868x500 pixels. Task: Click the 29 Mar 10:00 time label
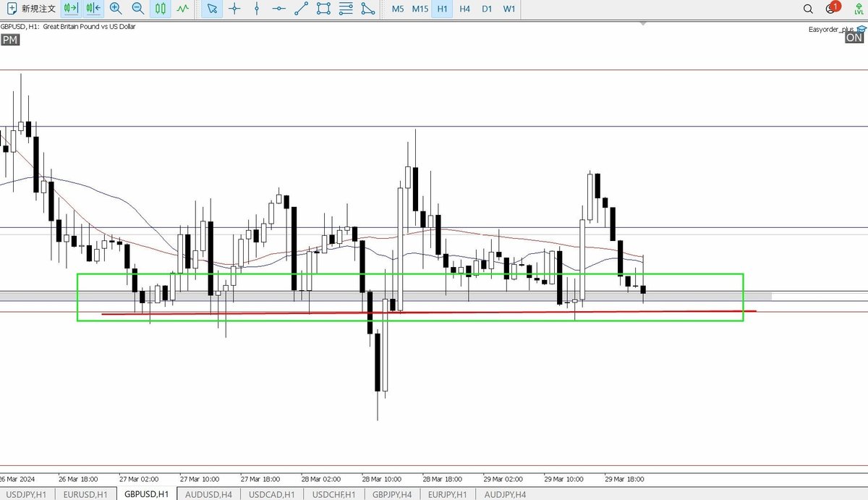point(564,479)
